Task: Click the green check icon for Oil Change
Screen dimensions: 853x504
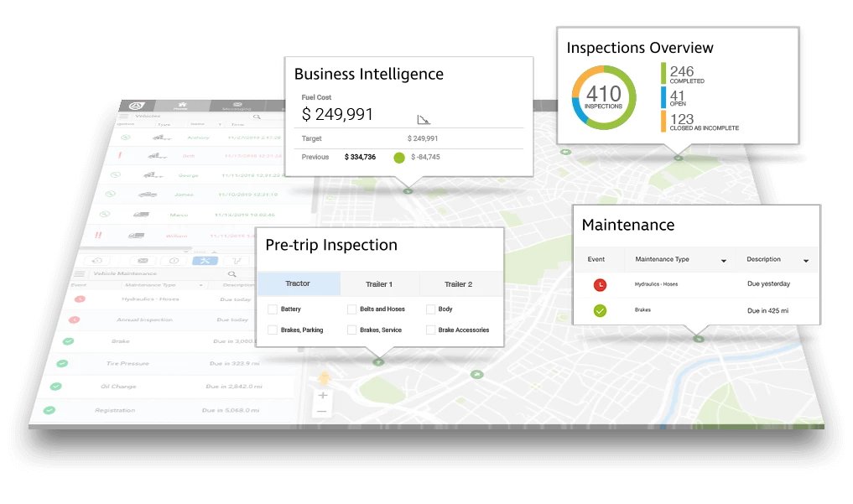Action: tap(55, 387)
